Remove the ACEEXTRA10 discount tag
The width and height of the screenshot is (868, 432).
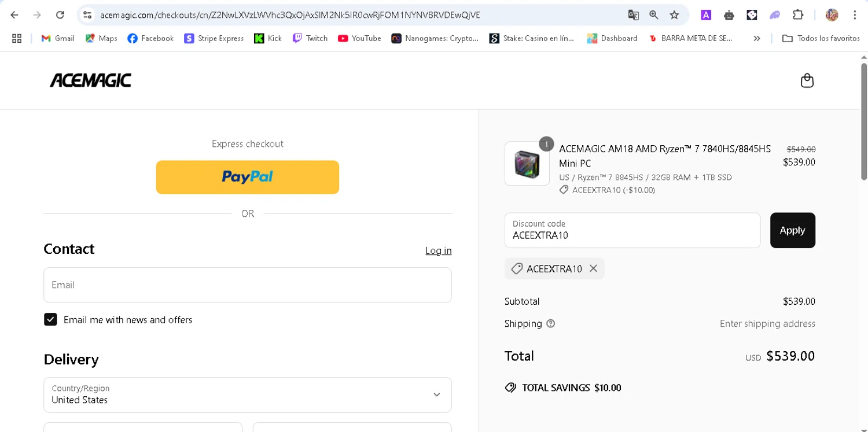593,268
